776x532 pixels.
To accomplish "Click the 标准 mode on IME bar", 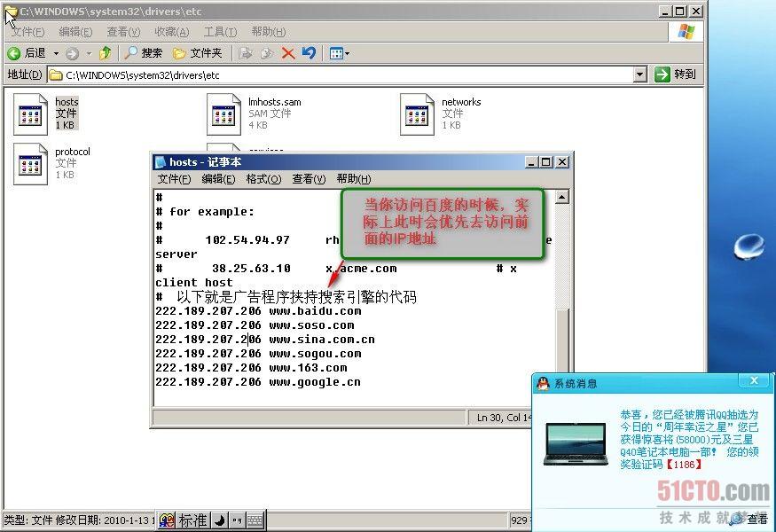I will 192,520.
